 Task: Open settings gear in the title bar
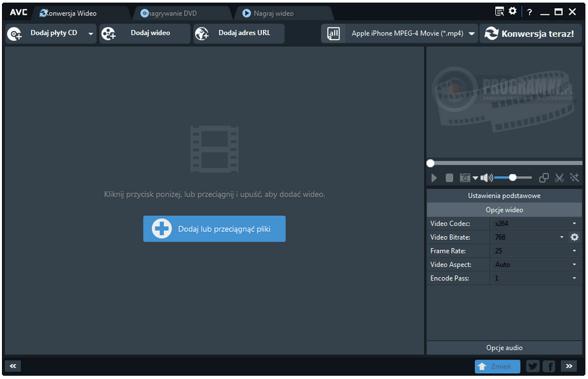pos(513,11)
